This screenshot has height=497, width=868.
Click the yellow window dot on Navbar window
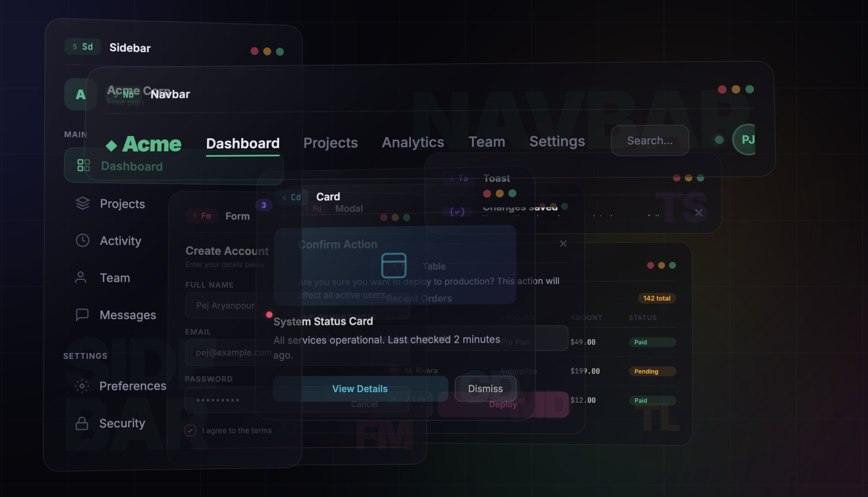(736, 89)
